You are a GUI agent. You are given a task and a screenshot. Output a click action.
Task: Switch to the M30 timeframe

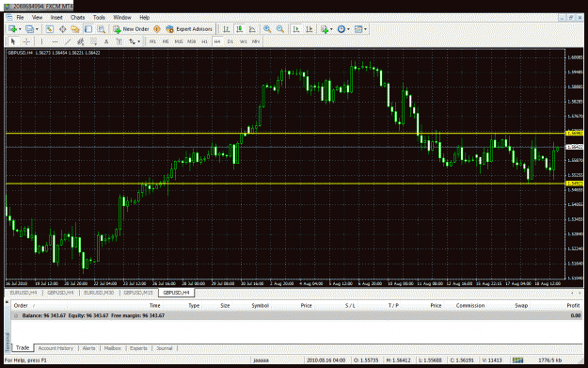click(x=192, y=41)
